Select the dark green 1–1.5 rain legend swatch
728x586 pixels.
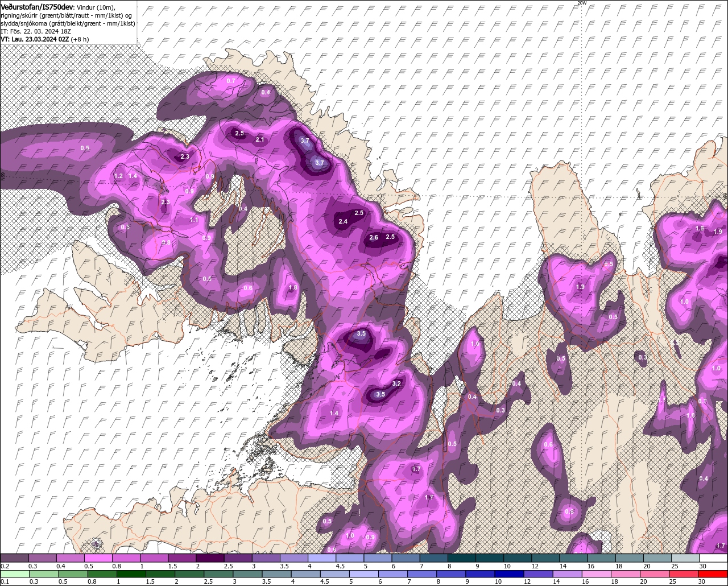click(131, 574)
